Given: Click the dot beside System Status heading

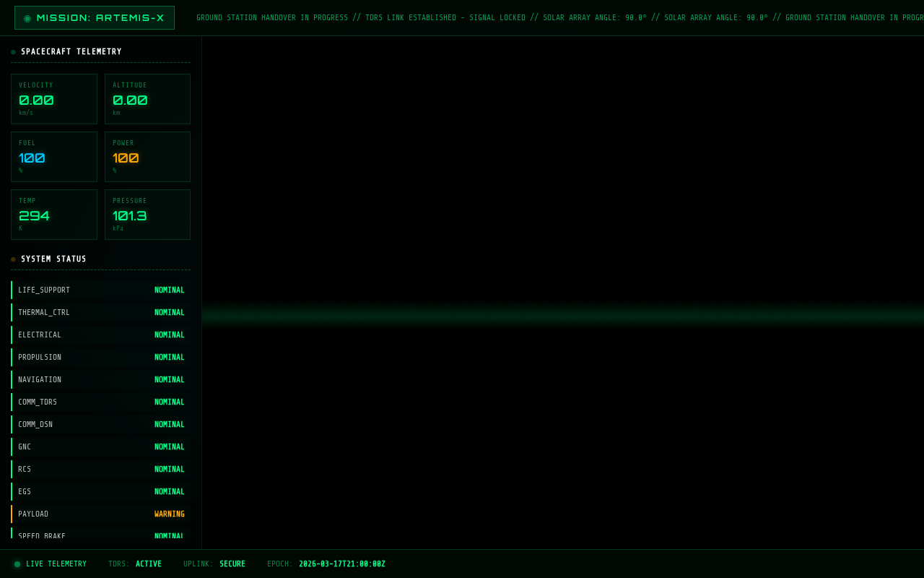Looking at the screenshot, I should (13, 259).
